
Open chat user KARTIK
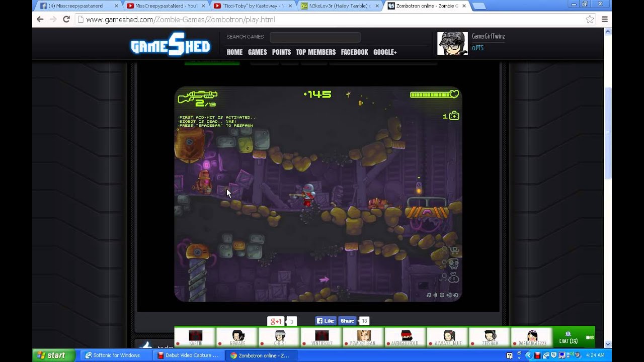tap(195, 337)
